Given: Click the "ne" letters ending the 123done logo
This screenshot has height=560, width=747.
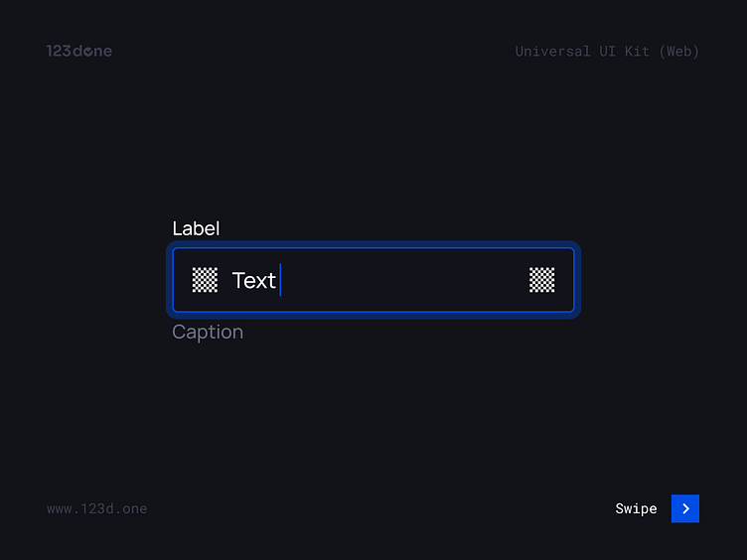Looking at the screenshot, I should pos(104,51).
